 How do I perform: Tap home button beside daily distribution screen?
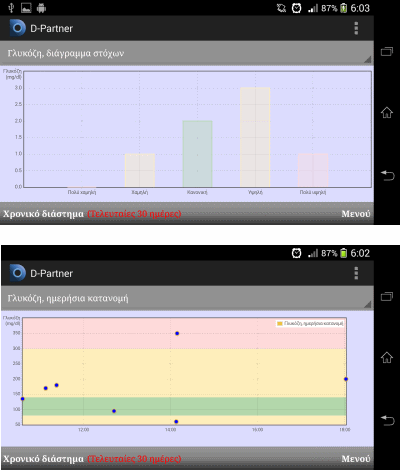(387, 357)
